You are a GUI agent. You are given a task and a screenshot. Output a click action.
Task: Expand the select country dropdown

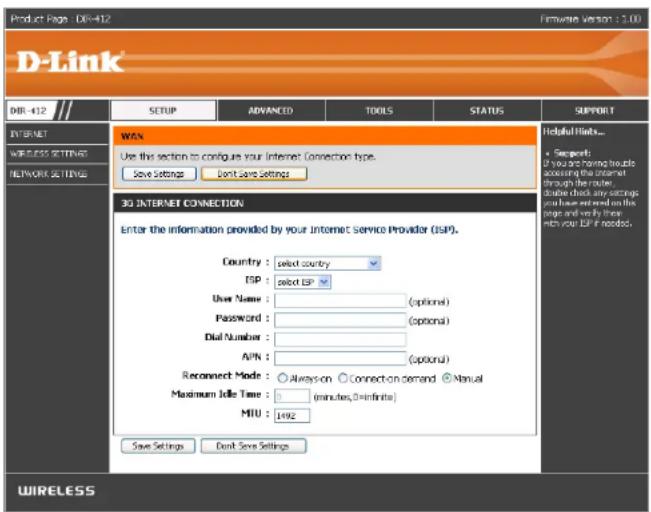pyautogui.click(x=327, y=263)
